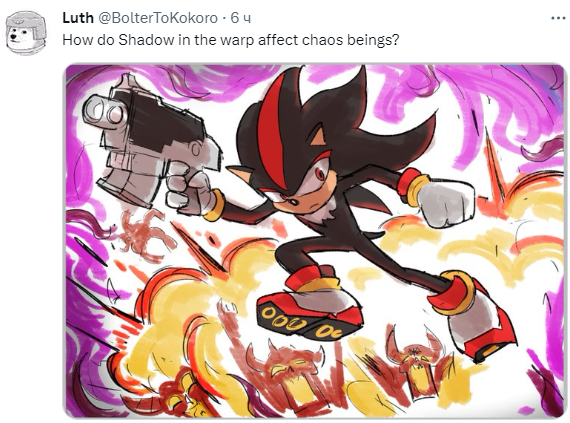Open the Luth display name profile link
Viewport: 570px width, 423px height.
coord(77,17)
